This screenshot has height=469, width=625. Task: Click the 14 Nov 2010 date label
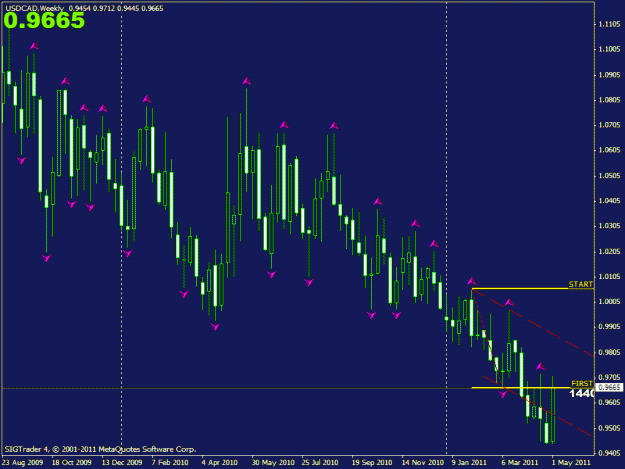(423, 463)
